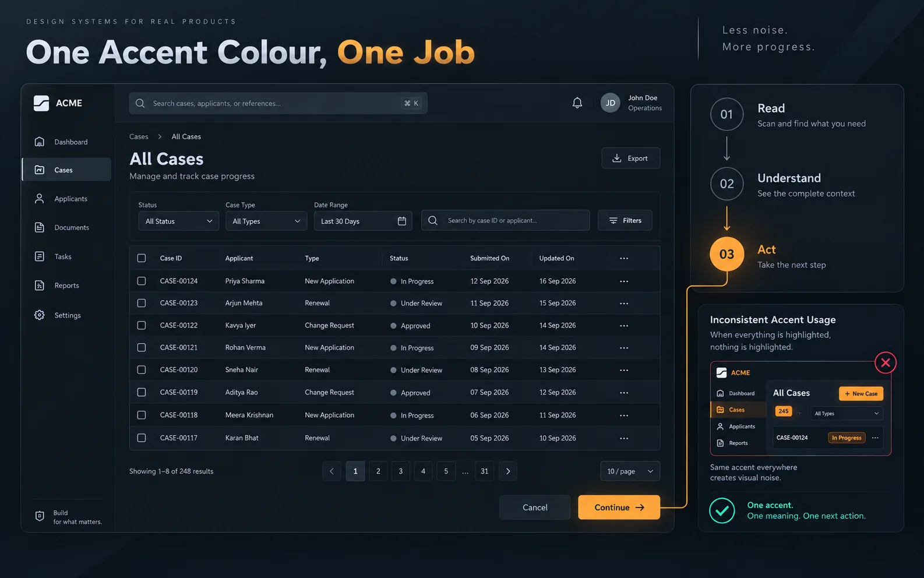Go to the previous results page
The image size is (924, 578).
(x=331, y=471)
